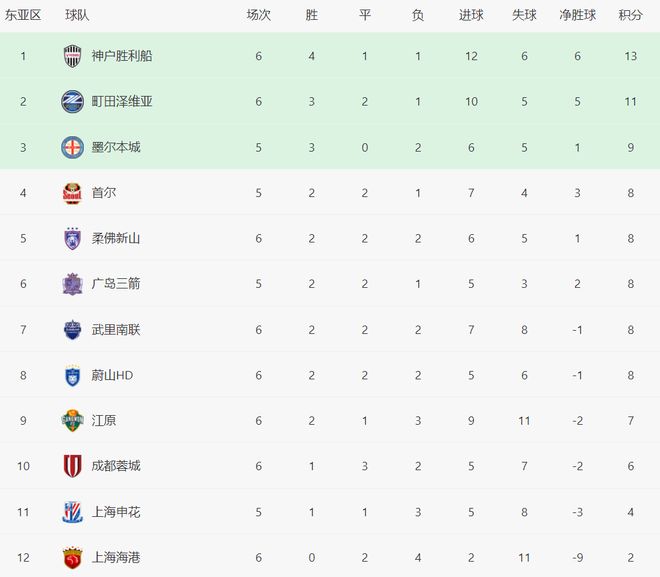Click the Buriram United (武里南联) team badge
Image resolution: width=660 pixels, height=577 pixels.
click(x=72, y=329)
